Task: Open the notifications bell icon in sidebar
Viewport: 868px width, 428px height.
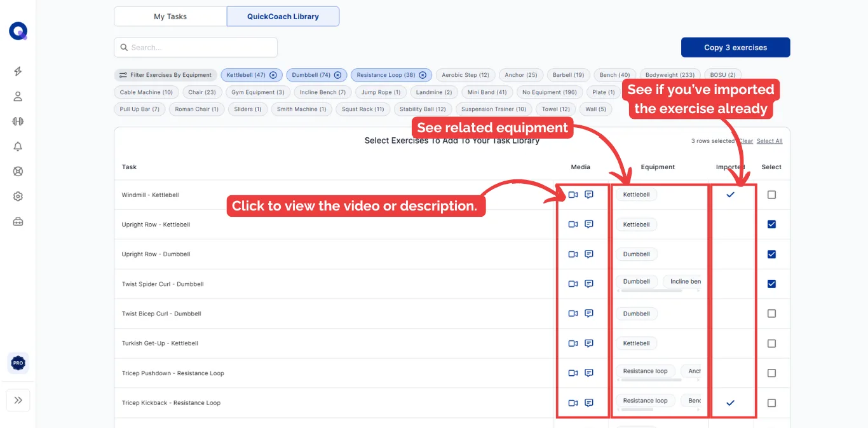Action: point(18,146)
